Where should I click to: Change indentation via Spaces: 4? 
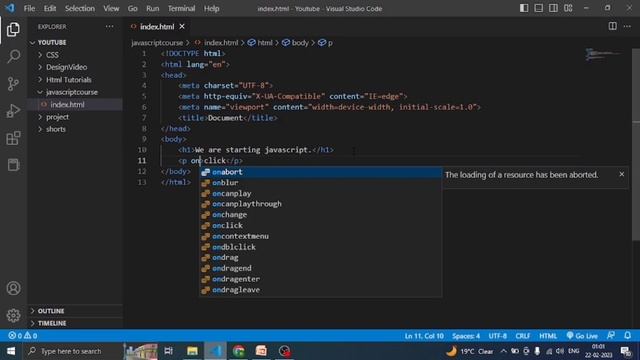[x=466, y=336]
